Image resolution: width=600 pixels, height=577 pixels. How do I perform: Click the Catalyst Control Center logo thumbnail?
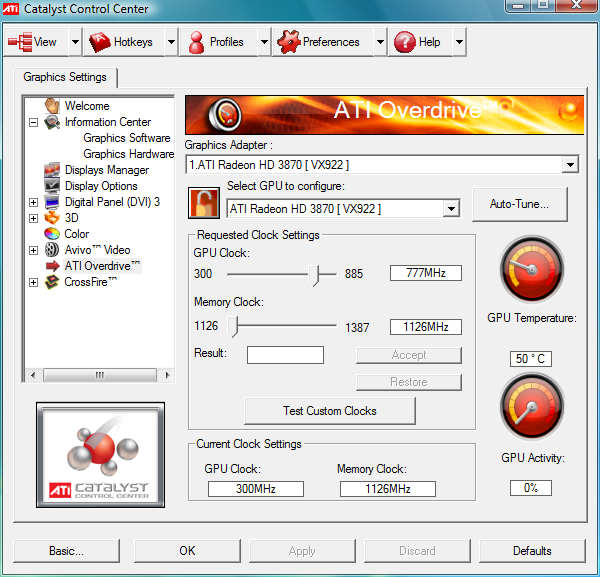101,455
